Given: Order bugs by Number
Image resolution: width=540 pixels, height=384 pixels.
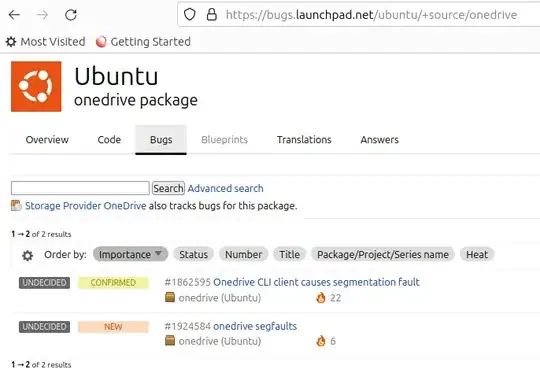Looking at the screenshot, I should (243, 254).
